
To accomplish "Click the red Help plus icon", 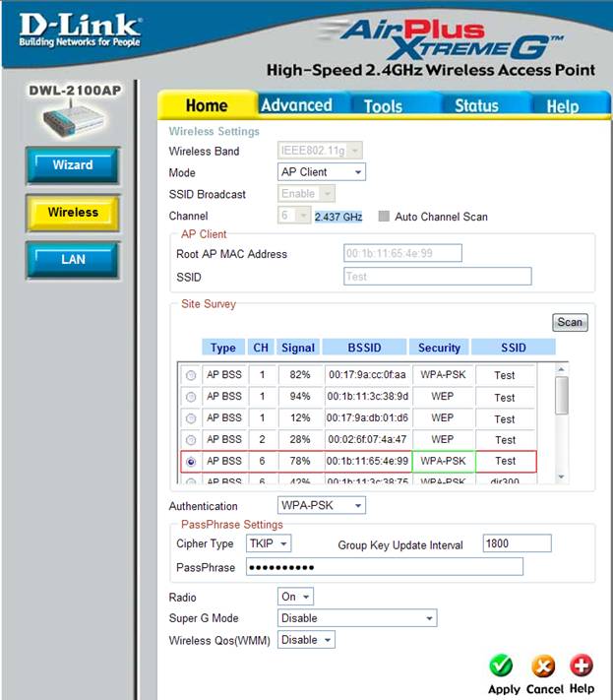I will [x=582, y=666].
